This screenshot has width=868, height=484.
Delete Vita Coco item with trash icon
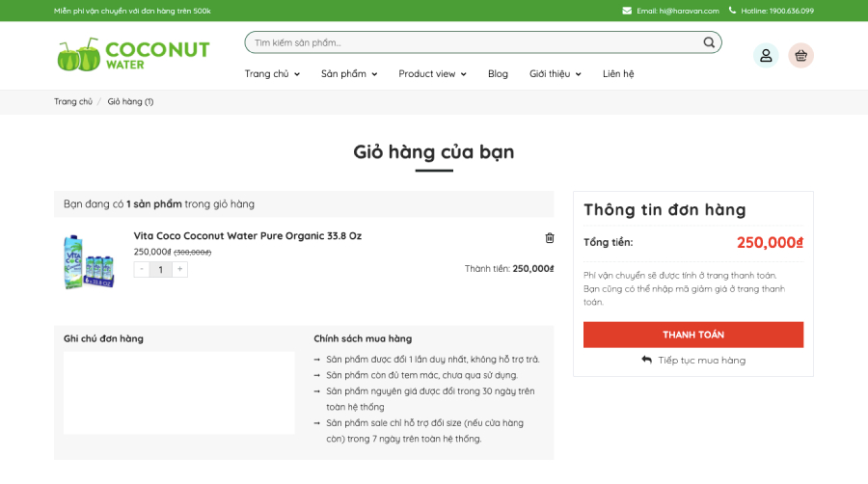coord(549,238)
